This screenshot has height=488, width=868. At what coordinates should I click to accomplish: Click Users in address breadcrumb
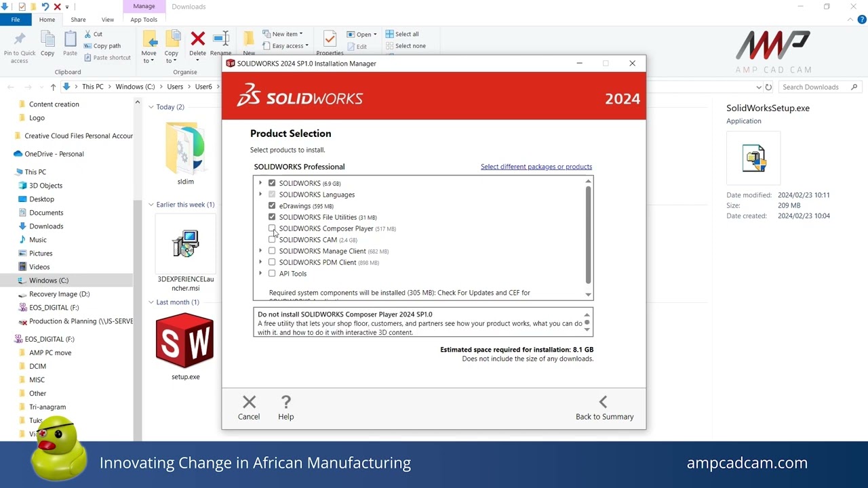(175, 87)
